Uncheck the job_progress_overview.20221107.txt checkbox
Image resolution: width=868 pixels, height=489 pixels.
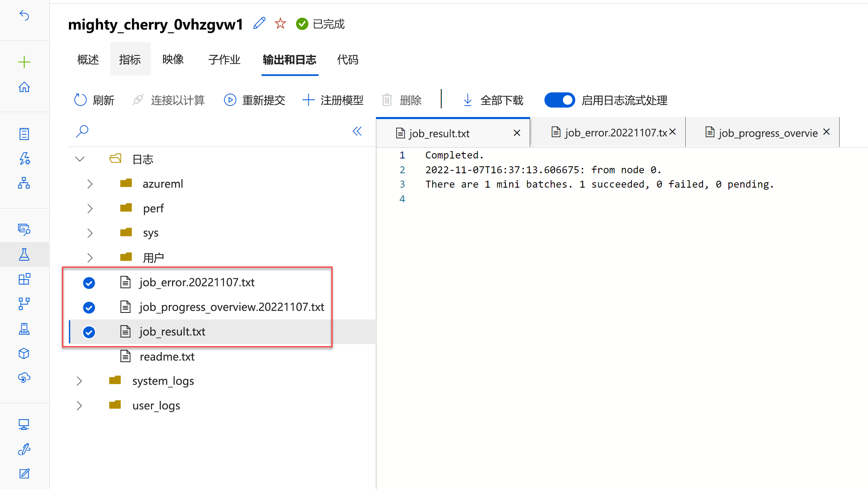click(x=89, y=308)
